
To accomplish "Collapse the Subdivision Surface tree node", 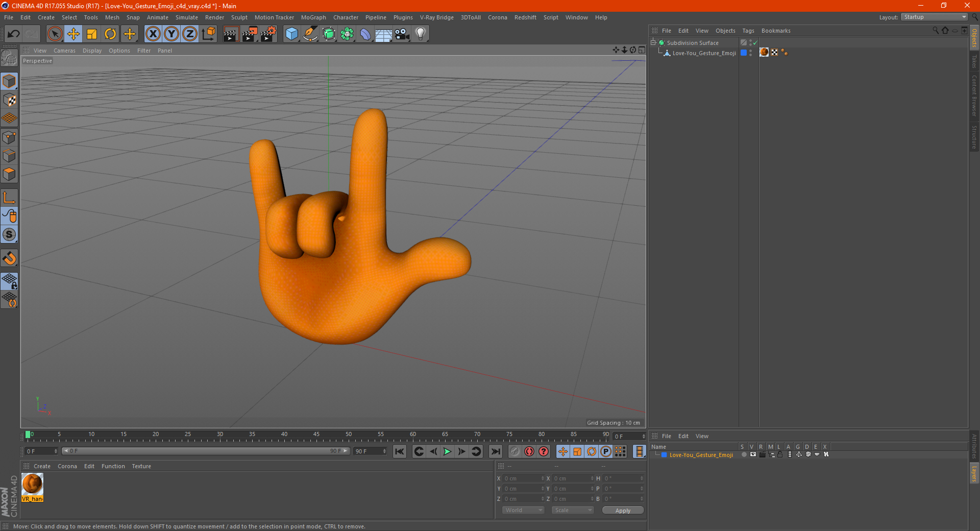I will pyautogui.click(x=653, y=43).
